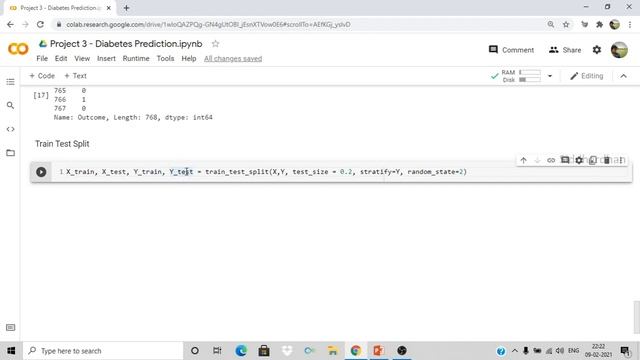Click inside the train_test_split code line
This screenshot has width=640, height=360.
[x=266, y=172]
